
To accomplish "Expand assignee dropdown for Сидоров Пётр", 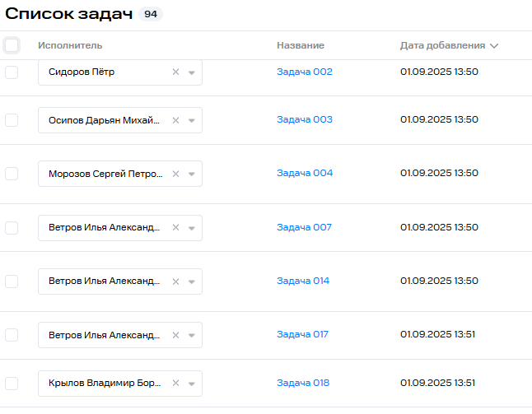I will pos(191,72).
